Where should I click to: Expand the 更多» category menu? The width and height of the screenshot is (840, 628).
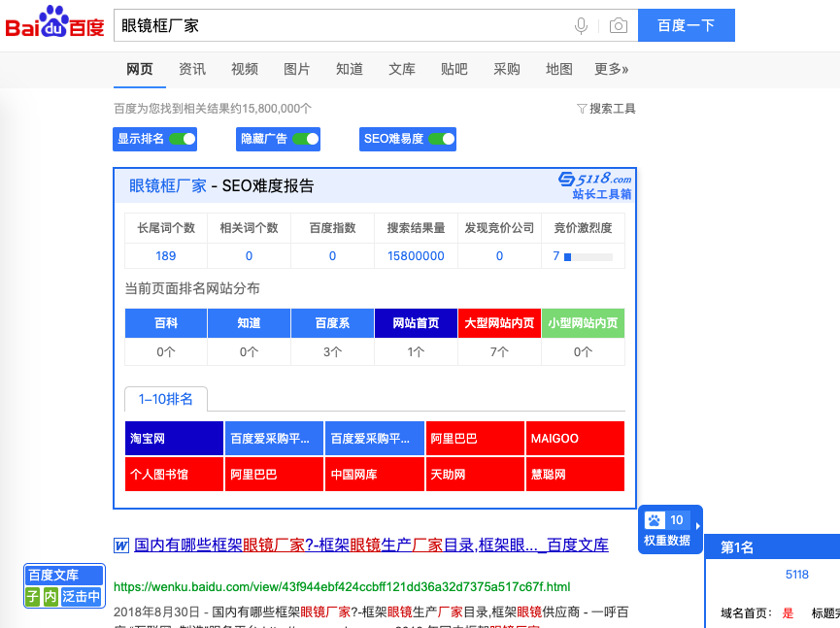[611, 69]
